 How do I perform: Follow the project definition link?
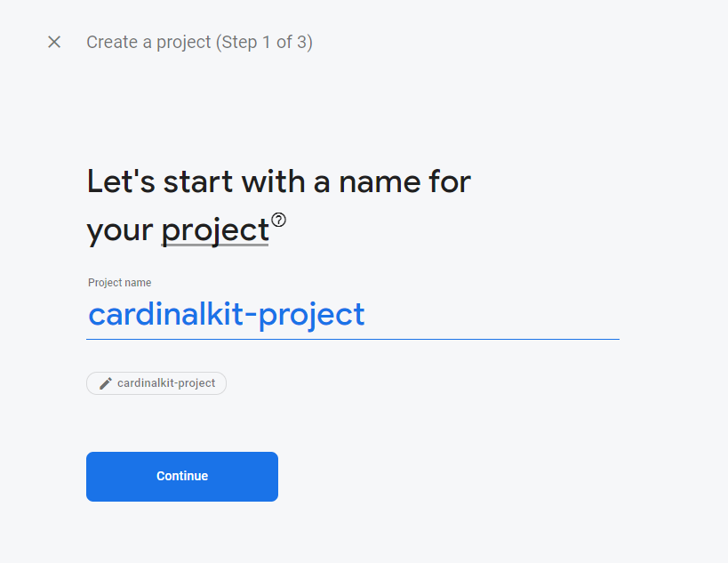215,229
